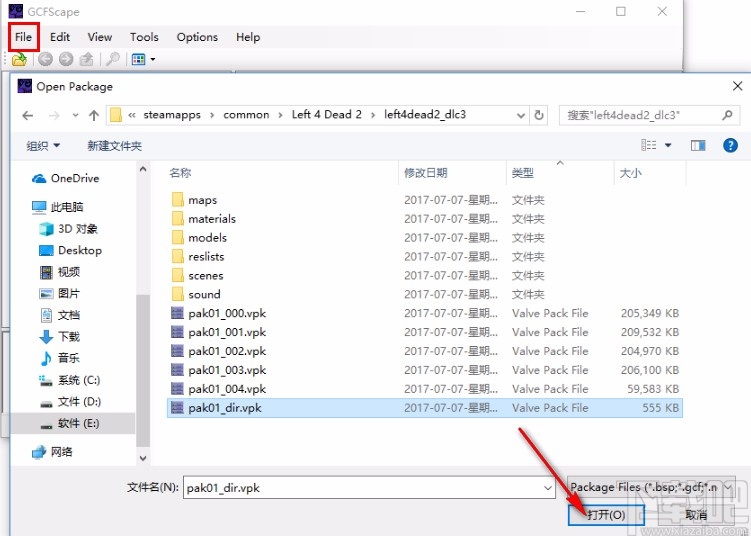Image resolution: width=751 pixels, height=536 pixels.
Task: Expand the view options dropdown arrow
Action: tap(668, 145)
